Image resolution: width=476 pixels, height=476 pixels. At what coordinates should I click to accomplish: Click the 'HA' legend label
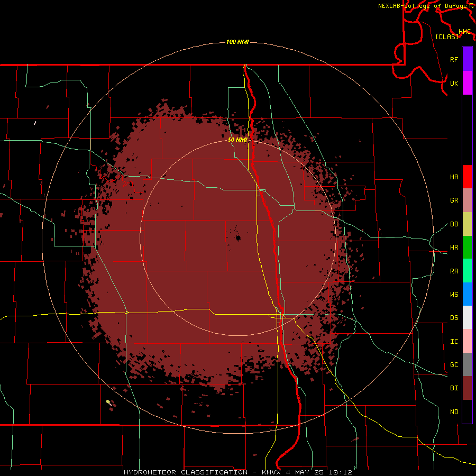454,177
